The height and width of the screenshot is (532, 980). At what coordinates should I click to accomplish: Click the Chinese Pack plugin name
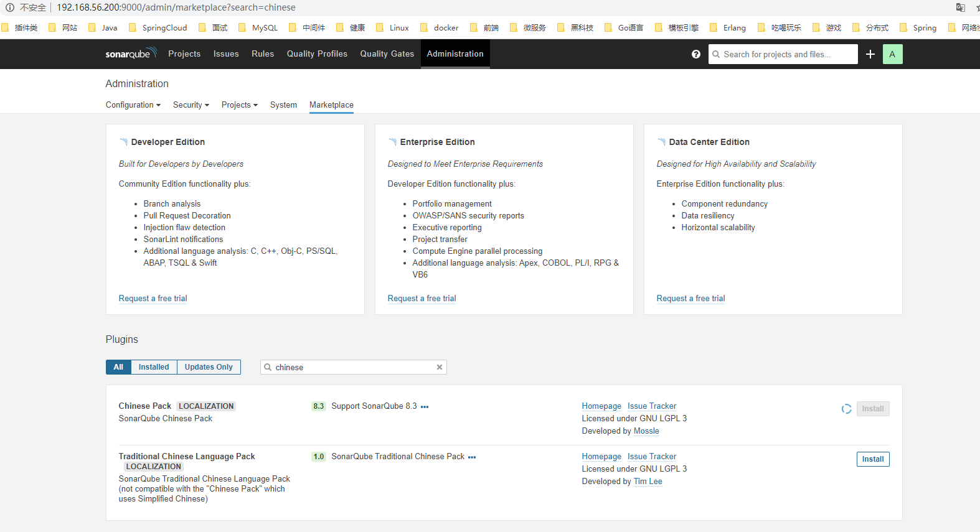(x=144, y=406)
